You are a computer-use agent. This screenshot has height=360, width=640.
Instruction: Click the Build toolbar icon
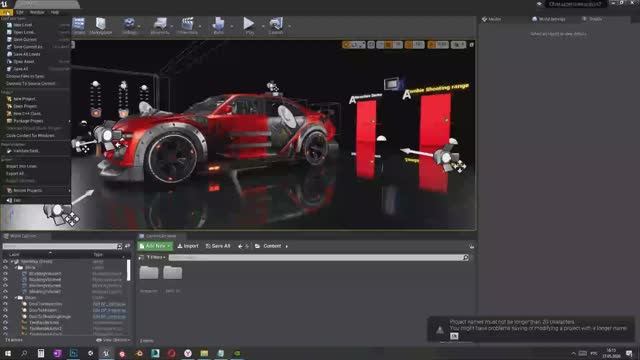pyautogui.click(x=218, y=25)
